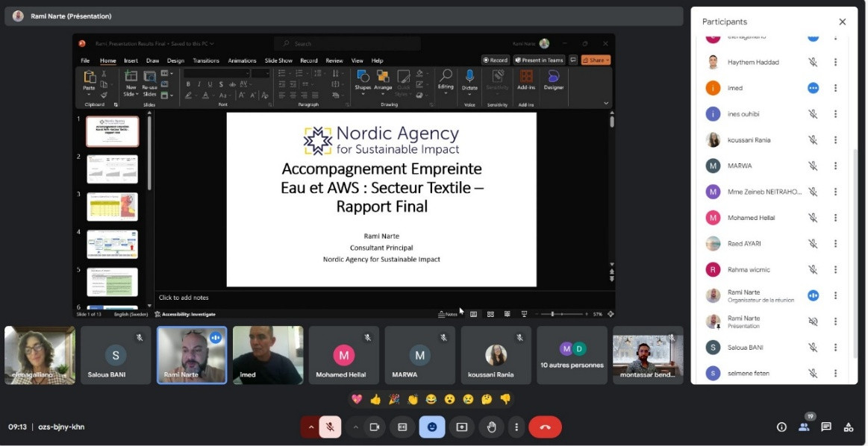
Task: Open the Share dropdown in PowerPoint
Action: click(x=596, y=60)
